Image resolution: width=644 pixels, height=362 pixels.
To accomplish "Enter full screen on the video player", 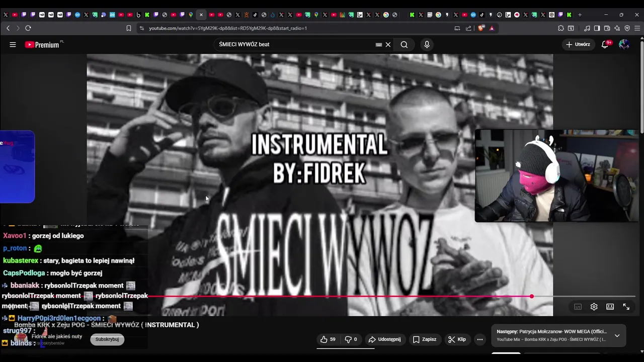I will tap(626, 307).
